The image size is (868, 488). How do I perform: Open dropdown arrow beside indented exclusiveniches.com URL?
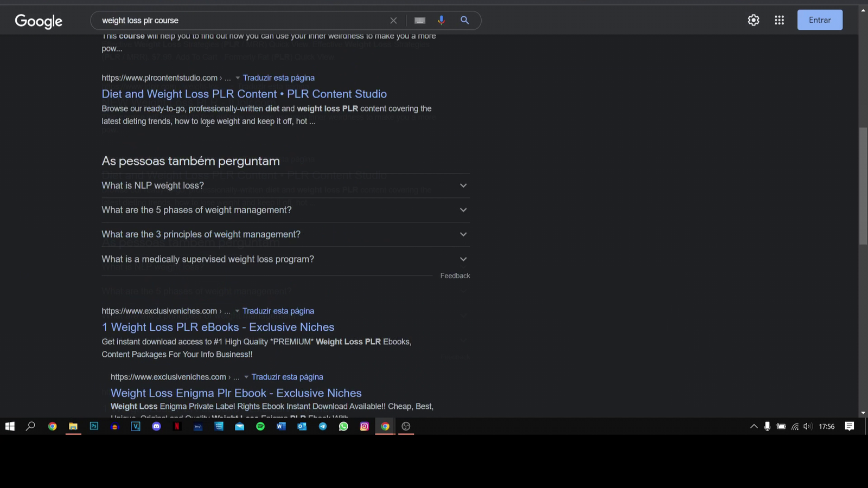point(246,377)
